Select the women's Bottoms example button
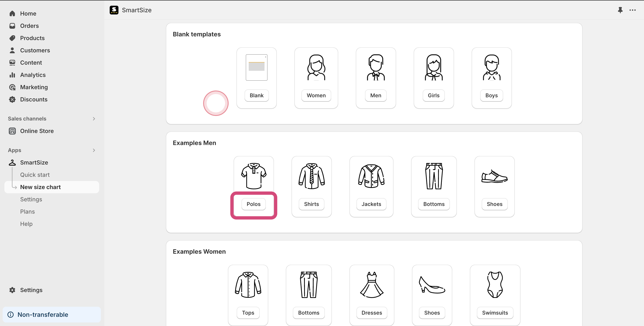This screenshot has height=326, width=644. tap(308, 312)
